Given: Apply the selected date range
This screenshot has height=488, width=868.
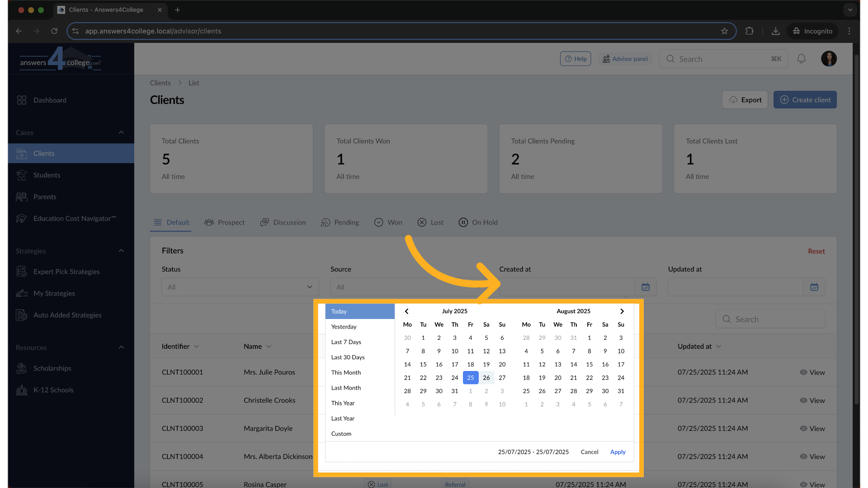Looking at the screenshot, I should click(618, 452).
